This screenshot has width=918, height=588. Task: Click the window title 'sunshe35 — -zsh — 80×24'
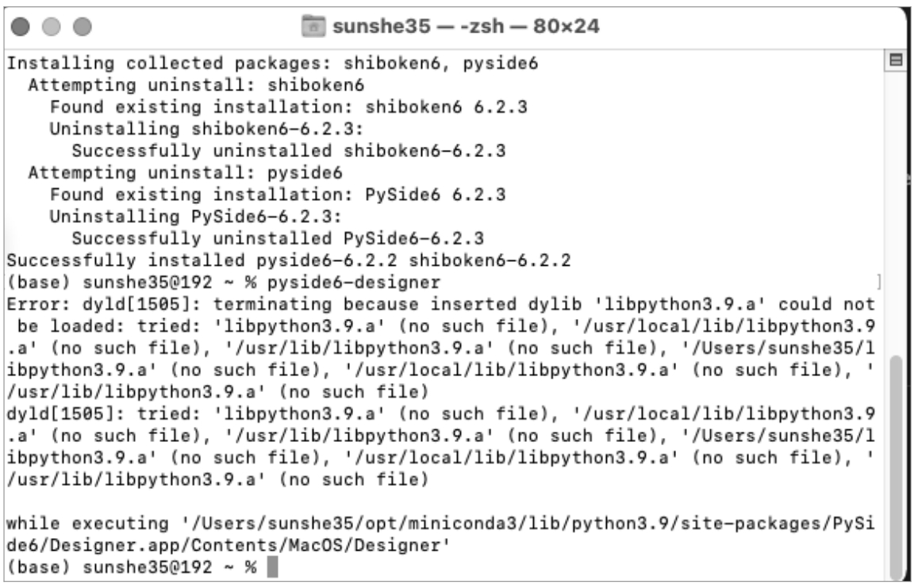(466, 26)
